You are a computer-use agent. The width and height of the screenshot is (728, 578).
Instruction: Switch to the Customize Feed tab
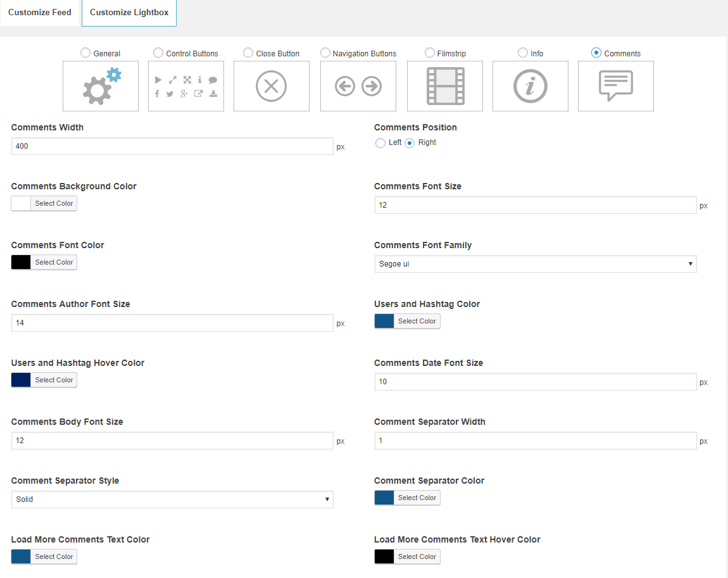point(40,13)
